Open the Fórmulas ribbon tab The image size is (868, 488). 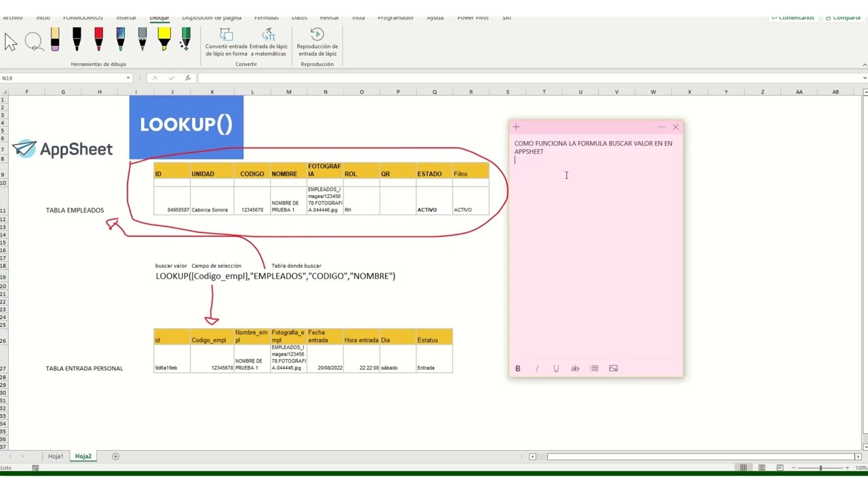[267, 18]
